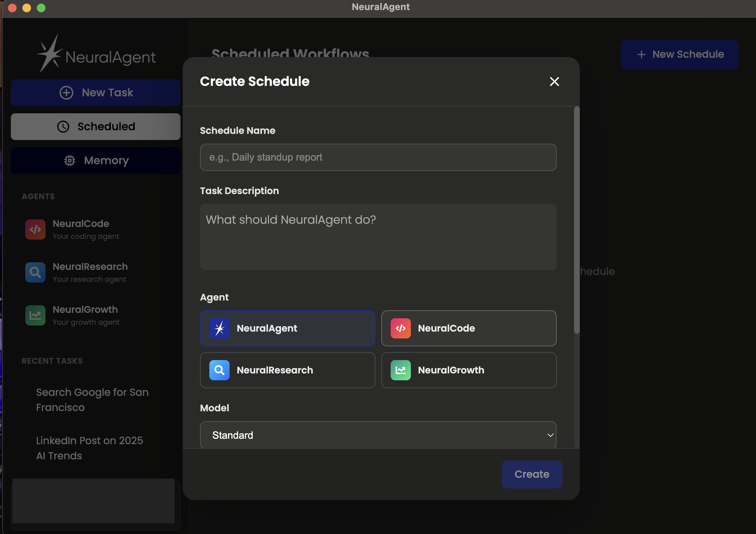Open the Memory section in sidebar
The image size is (756, 534).
[x=95, y=160]
